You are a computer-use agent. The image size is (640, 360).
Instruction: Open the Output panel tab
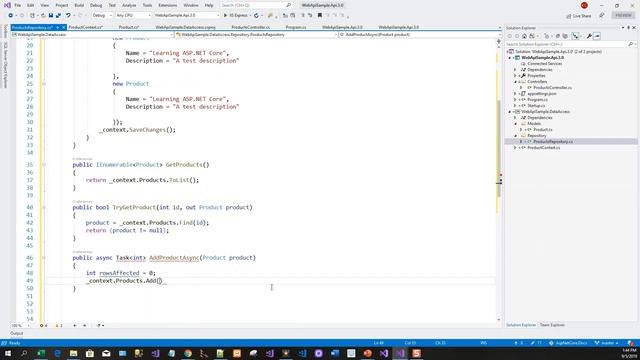tap(16, 333)
